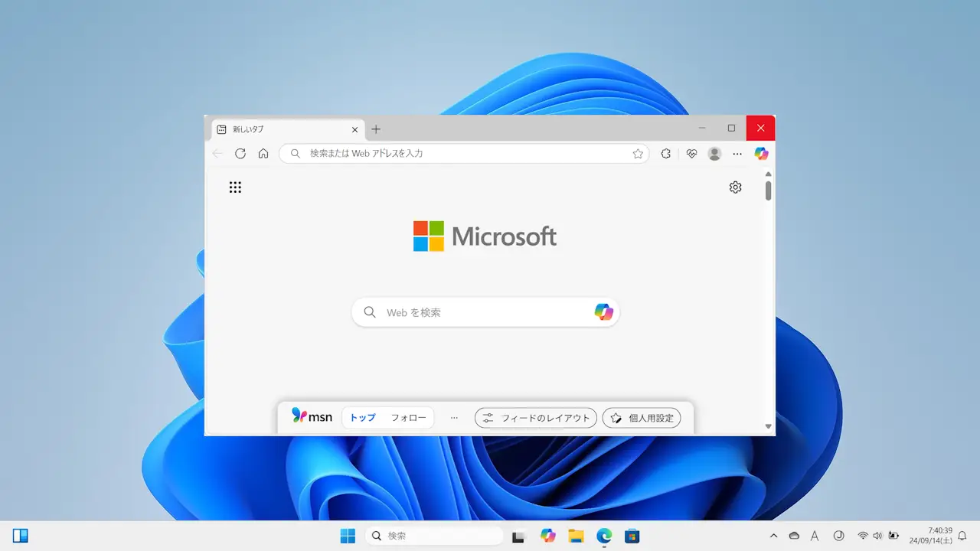Click the msn logo
The height and width of the screenshot is (551, 980).
pos(312,416)
